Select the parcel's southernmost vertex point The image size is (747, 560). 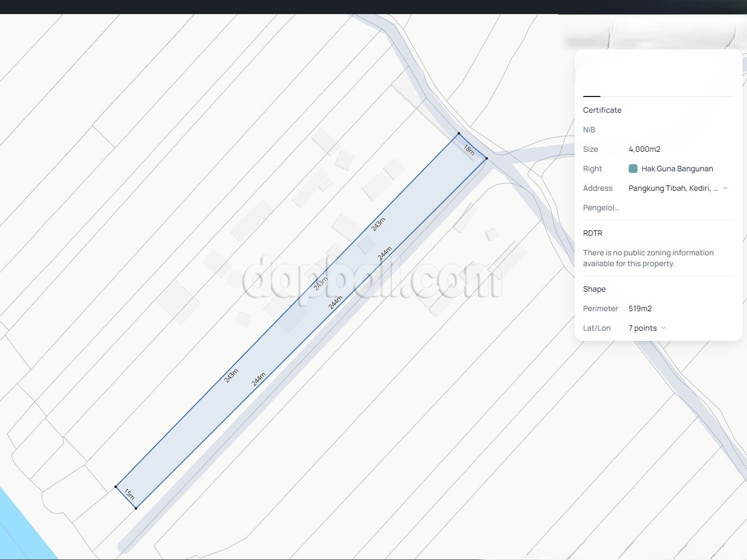[136, 508]
